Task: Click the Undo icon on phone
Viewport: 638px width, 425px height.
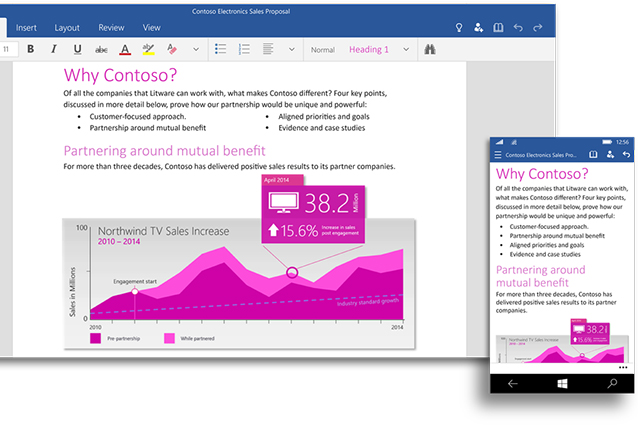Action: pyautogui.click(x=626, y=155)
